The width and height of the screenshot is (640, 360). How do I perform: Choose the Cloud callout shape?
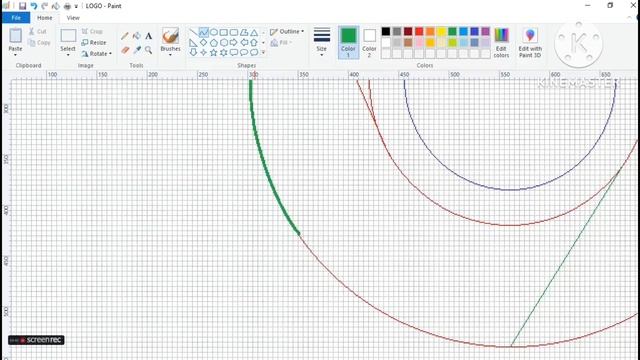click(254, 52)
